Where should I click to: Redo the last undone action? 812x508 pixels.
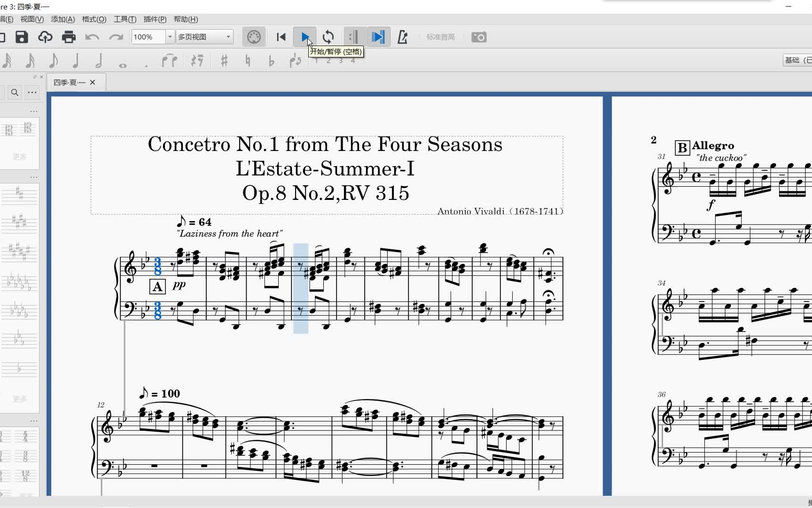[x=116, y=37]
